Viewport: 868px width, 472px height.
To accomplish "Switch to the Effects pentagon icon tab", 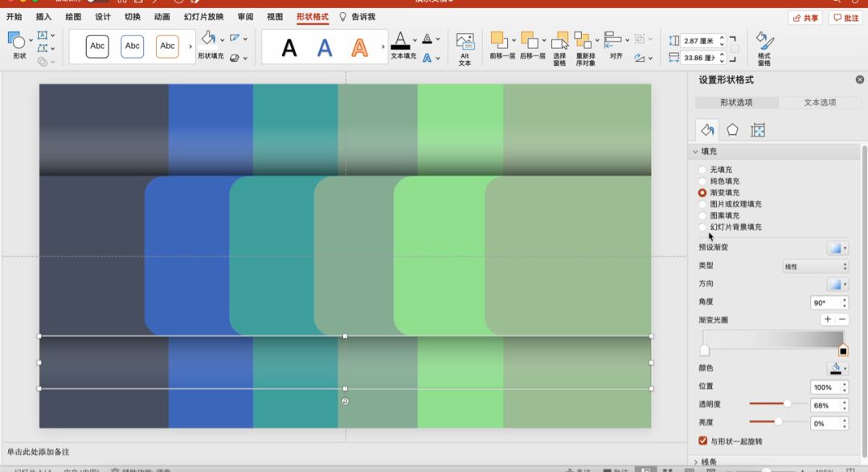I will [732, 129].
